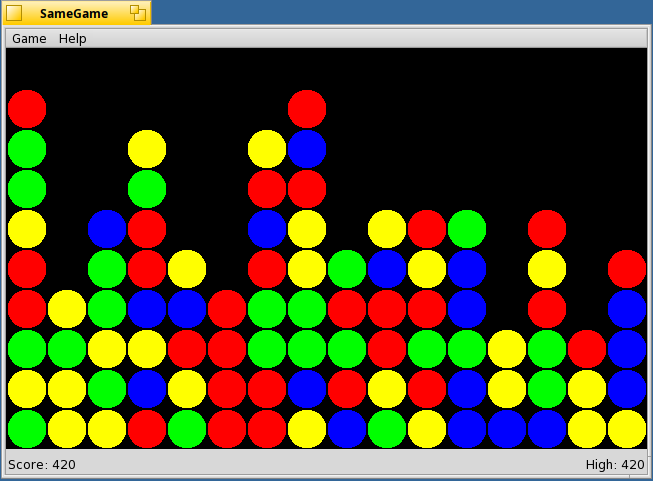Click the red ball topping the leftmost column

click(27, 109)
